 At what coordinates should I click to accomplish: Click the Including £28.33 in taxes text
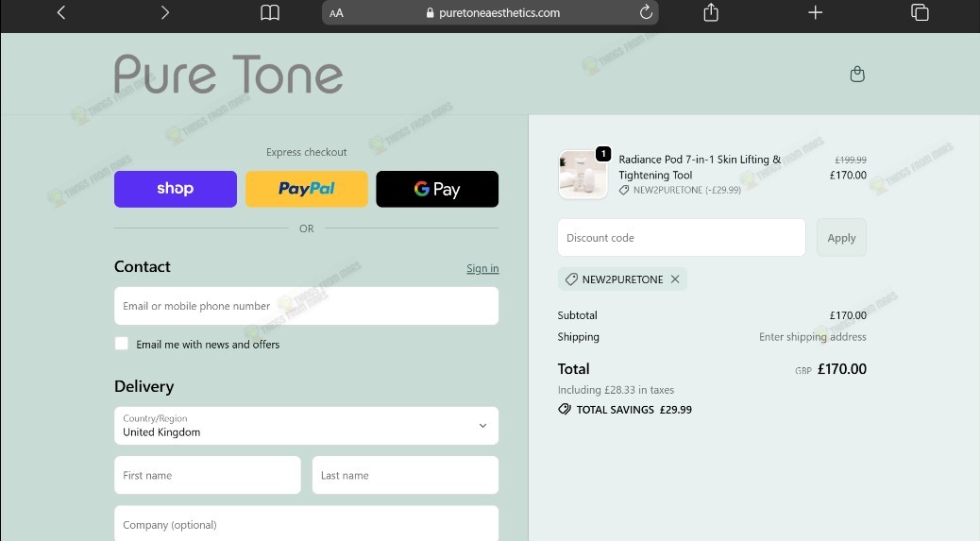616,390
